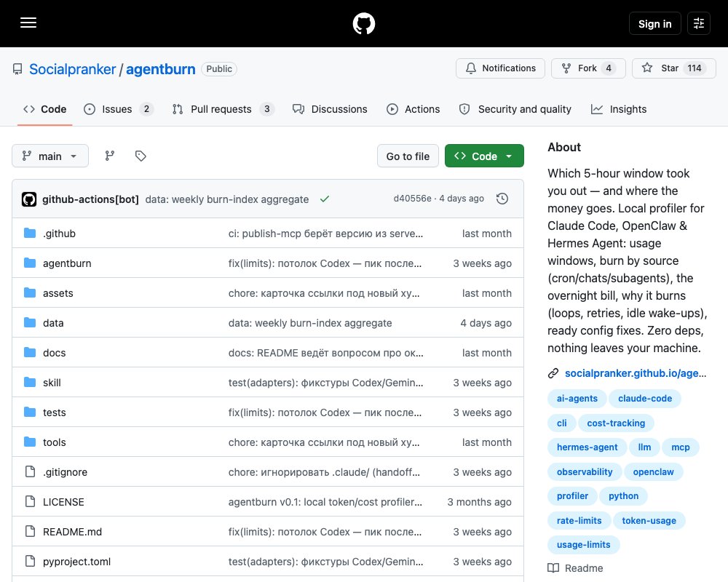
Task: Open the Actions tab
Action: tap(414, 109)
